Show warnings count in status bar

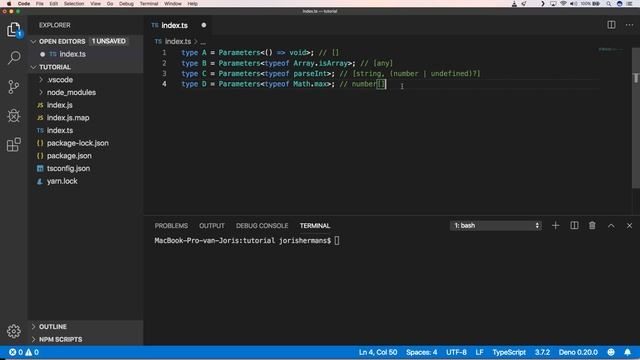pyautogui.click(x=32, y=352)
